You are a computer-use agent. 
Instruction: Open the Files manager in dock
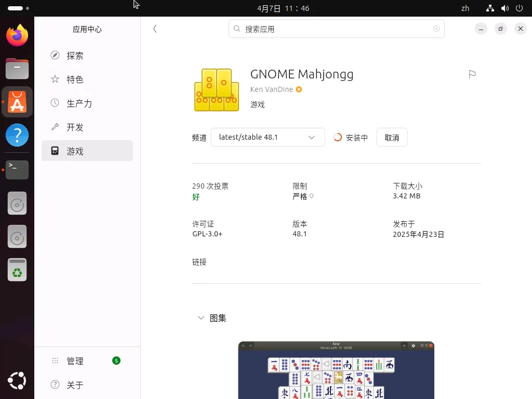[x=17, y=69]
